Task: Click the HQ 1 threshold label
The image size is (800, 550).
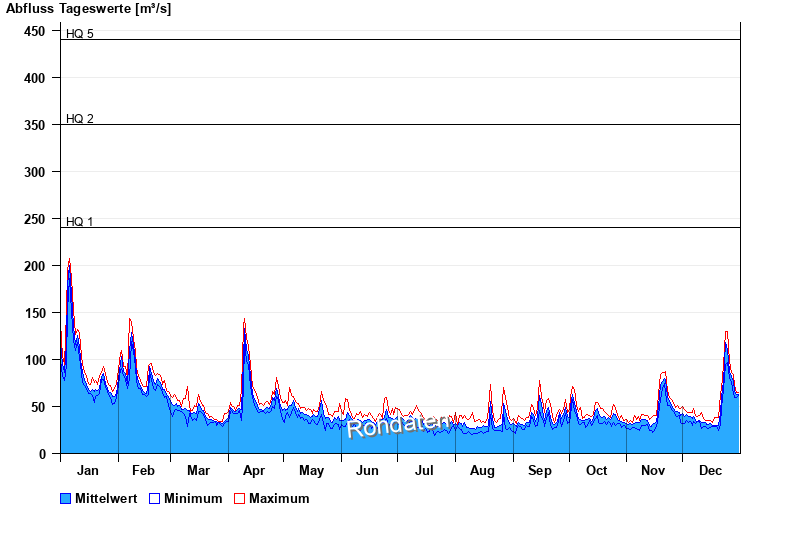Action: 80,221
